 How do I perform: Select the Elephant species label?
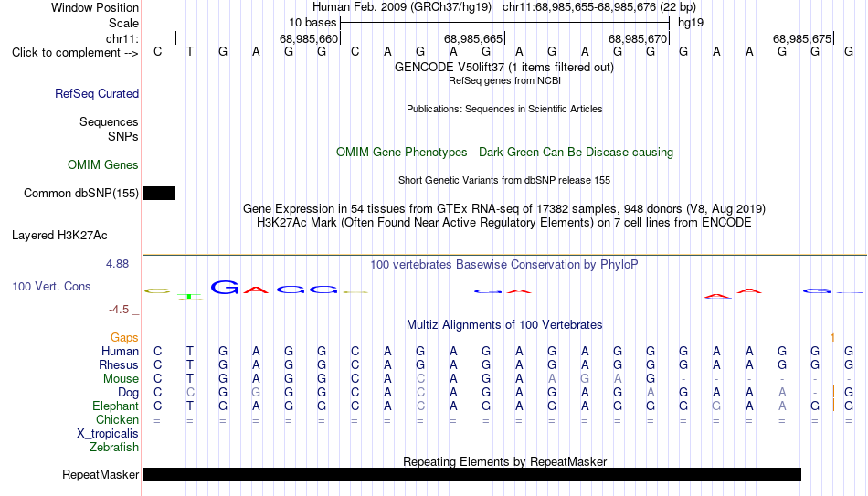116,406
